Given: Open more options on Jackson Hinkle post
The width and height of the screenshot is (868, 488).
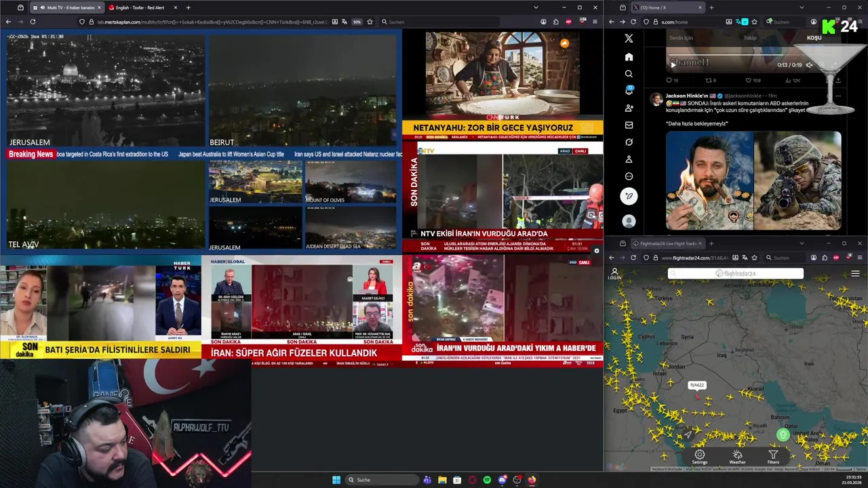Looking at the screenshot, I should (838, 96).
